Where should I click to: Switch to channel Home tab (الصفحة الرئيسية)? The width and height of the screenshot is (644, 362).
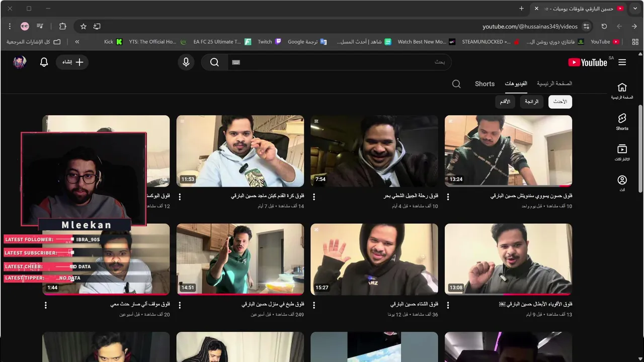(554, 83)
